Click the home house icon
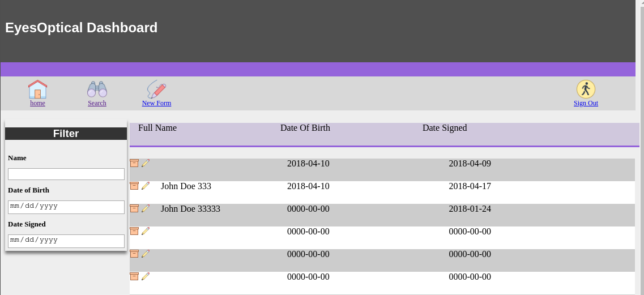 tap(37, 89)
